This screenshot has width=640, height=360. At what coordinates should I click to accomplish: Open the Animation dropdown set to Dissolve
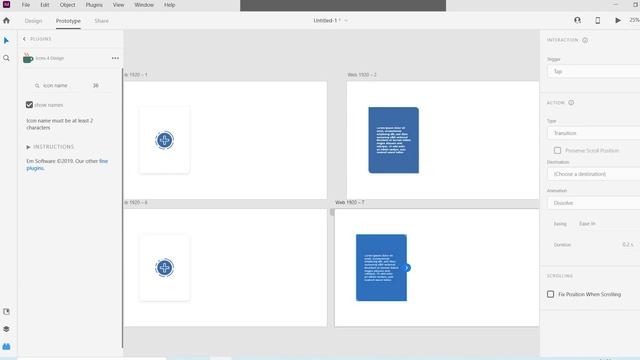[593, 203]
